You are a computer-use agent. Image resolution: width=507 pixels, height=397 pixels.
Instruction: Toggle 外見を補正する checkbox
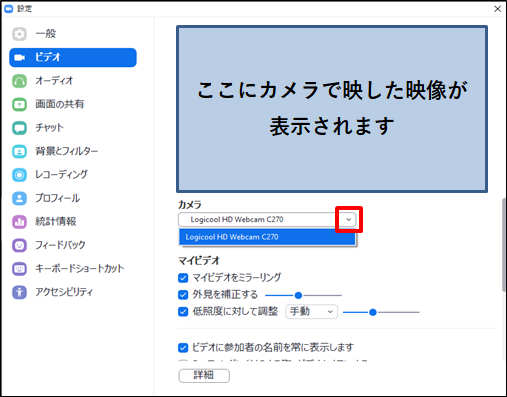coord(183,295)
